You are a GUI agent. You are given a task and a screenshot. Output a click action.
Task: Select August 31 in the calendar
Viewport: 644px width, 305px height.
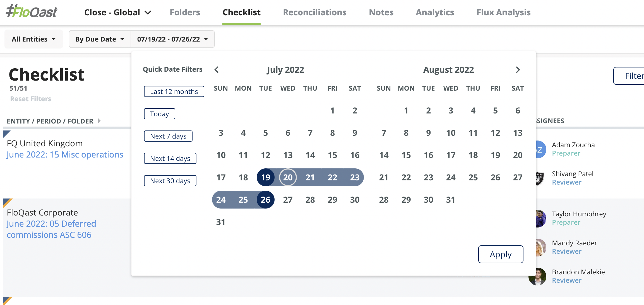click(451, 200)
